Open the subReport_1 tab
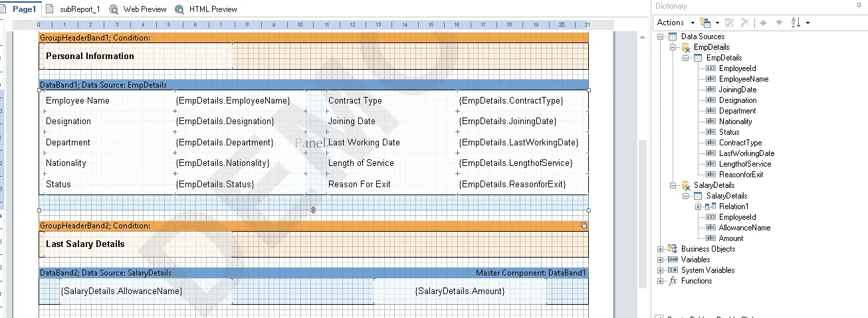 coord(73,9)
